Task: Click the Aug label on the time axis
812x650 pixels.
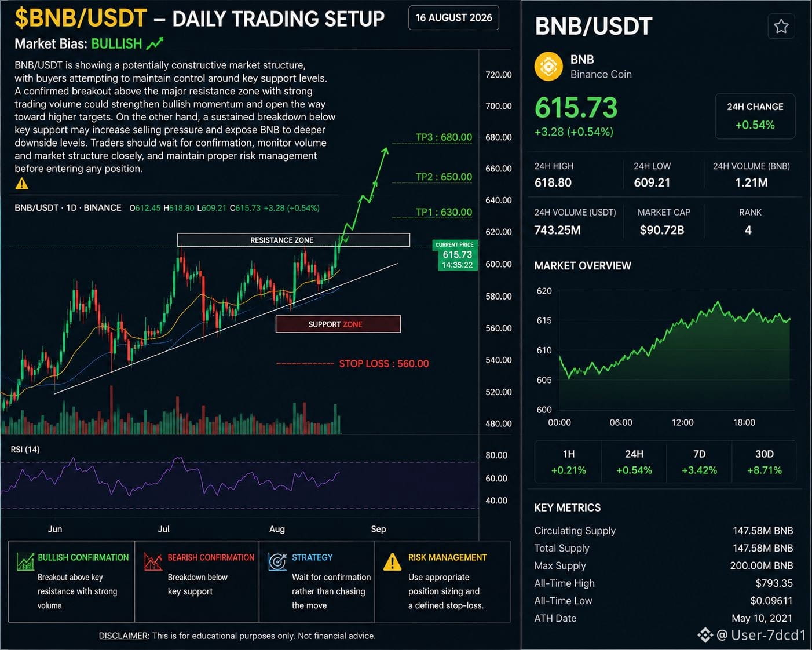Action: [277, 529]
